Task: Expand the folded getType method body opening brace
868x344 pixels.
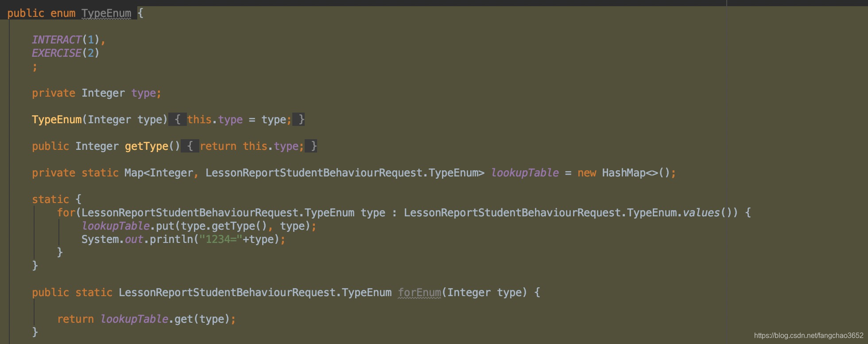Action: 190,146
